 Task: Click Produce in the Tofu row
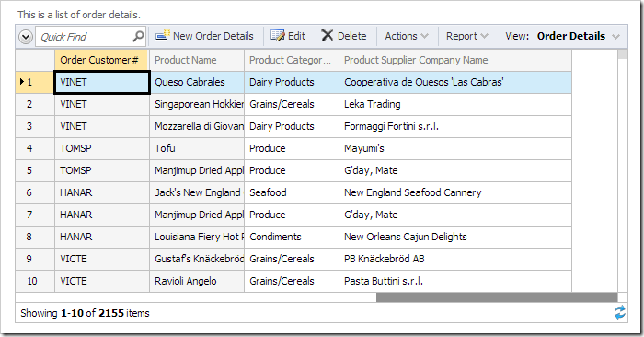292,148
